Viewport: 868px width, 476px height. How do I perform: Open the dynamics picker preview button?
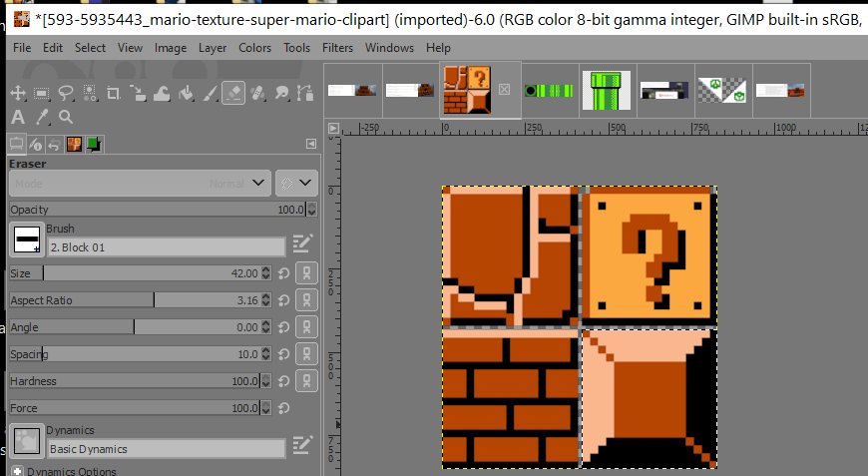(x=27, y=441)
